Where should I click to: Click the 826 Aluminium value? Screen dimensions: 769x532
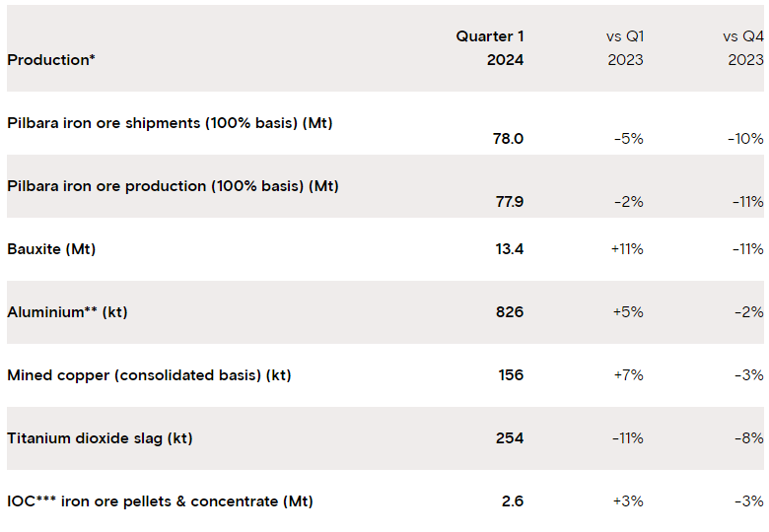510,312
